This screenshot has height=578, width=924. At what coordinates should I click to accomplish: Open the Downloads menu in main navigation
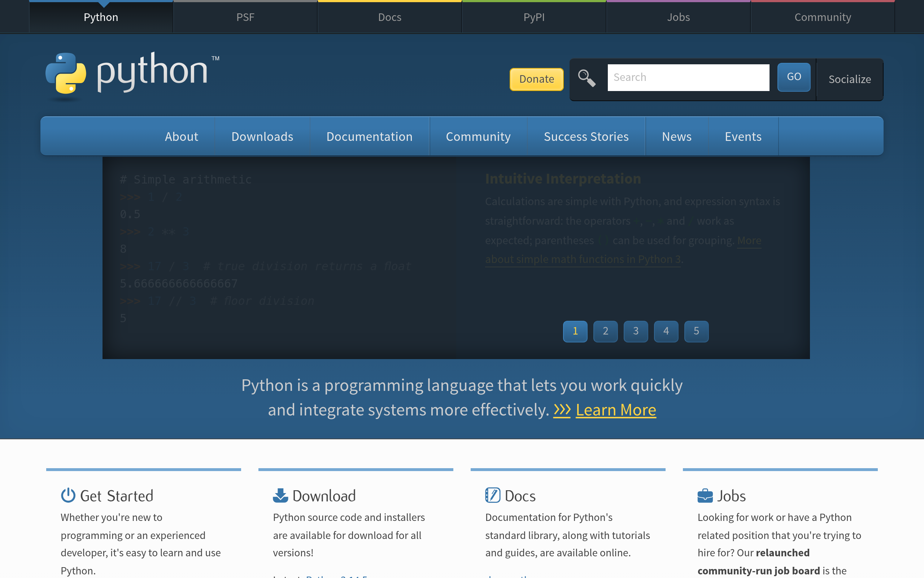tap(262, 136)
